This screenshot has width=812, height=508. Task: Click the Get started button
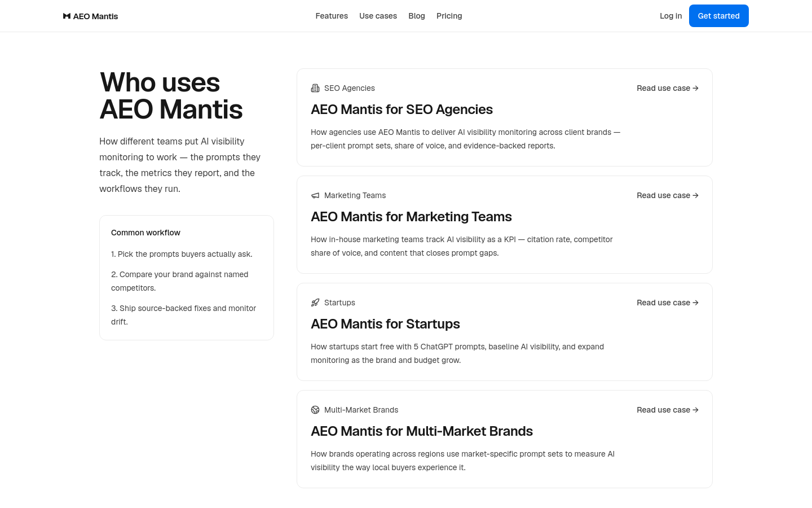pyautogui.click(x=718, y=16)
